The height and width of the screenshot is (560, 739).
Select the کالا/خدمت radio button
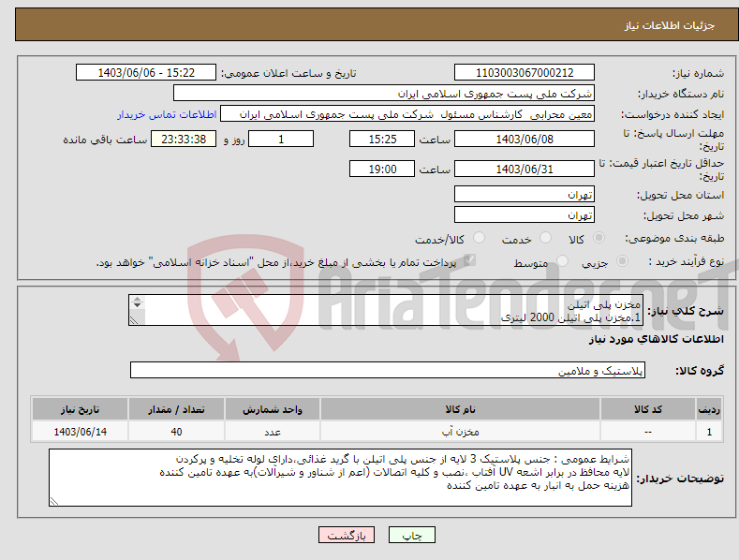click(x=479, y=238)
